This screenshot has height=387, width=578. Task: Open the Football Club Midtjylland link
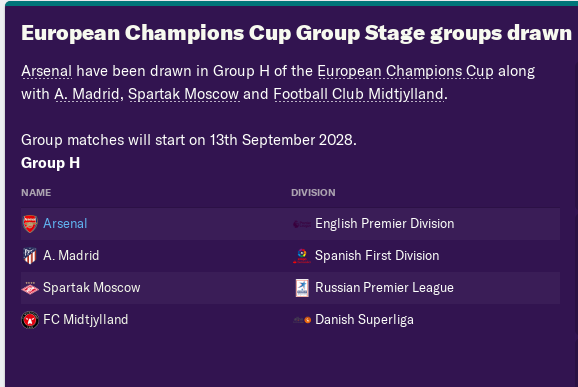359,94
